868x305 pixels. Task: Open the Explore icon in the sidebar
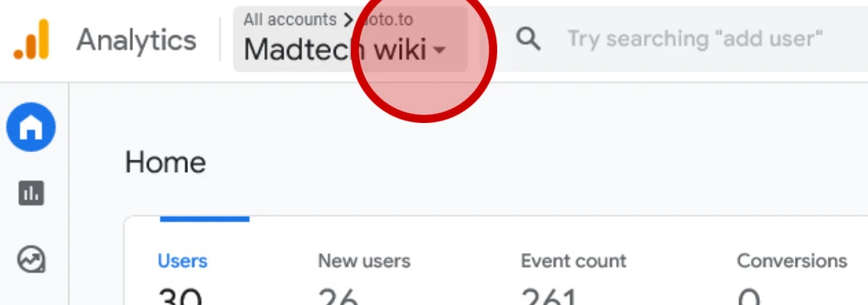pos(31,259)
